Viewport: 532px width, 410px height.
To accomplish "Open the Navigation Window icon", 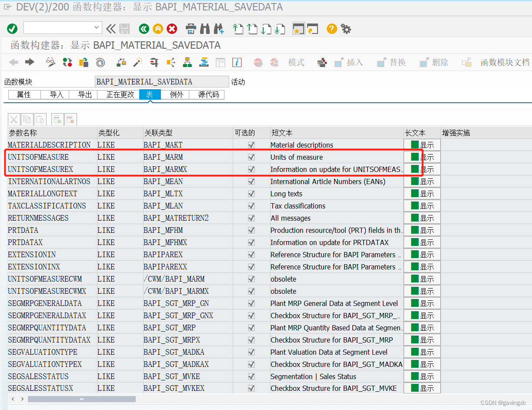I will (x=204, y=62).
